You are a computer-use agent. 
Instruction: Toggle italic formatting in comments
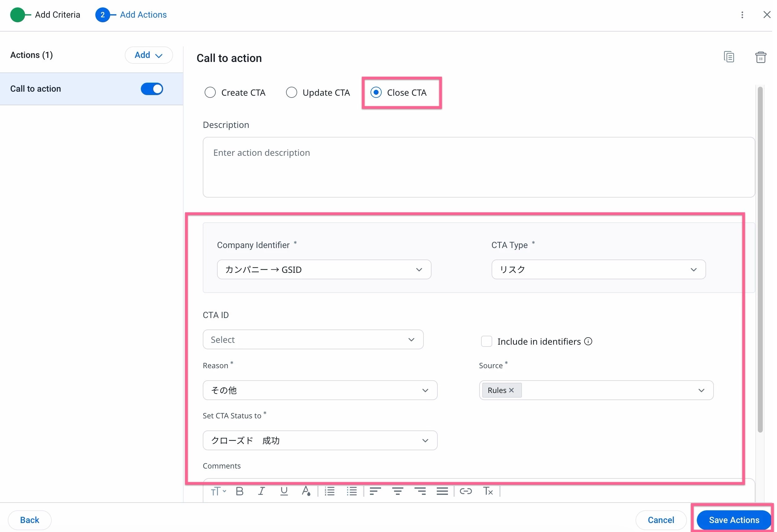pos(262,491)
